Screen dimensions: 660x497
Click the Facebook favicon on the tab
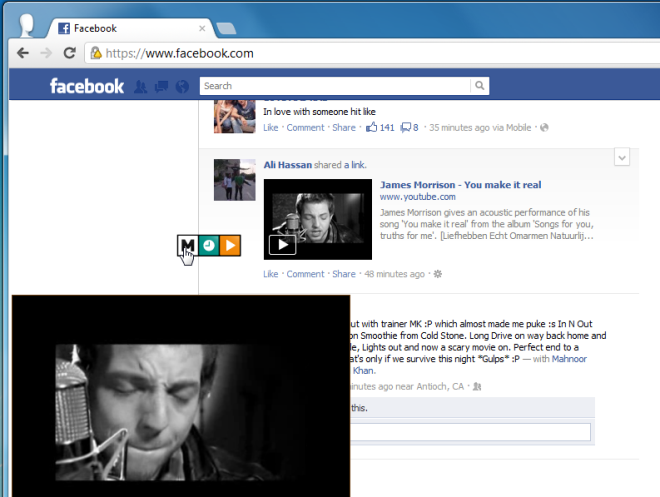tap(64, 28)
